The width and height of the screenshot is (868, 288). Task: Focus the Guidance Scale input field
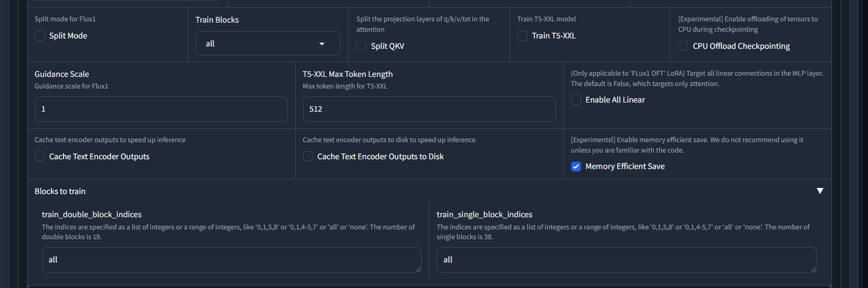point(161,109)
